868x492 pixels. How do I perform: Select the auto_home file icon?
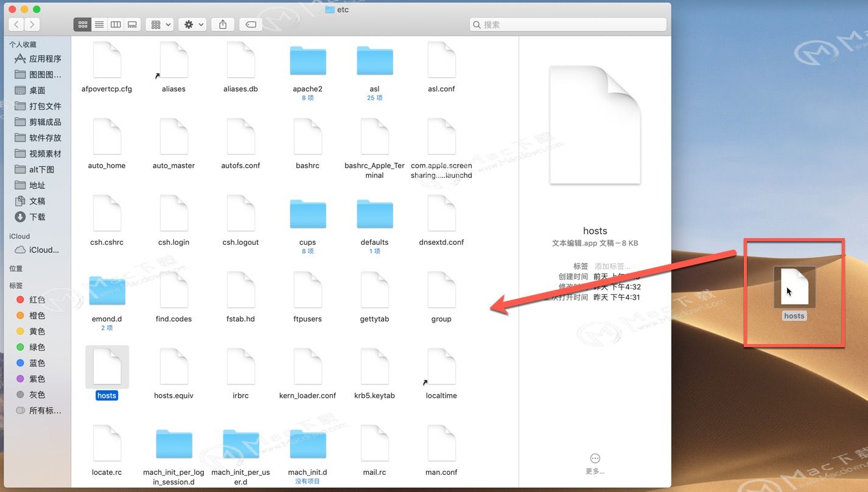pyautogui.click(x=107, y=137)
